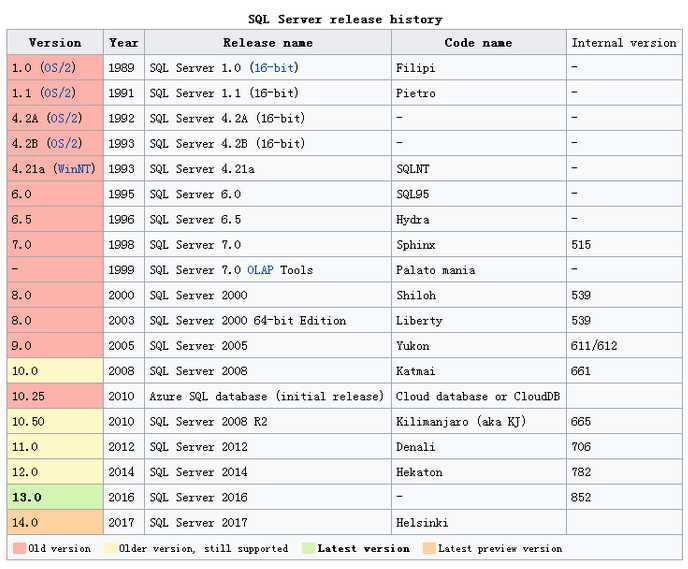688x569 pixels.
Task: Select the code name SQL95
Action: click(412, 194)
